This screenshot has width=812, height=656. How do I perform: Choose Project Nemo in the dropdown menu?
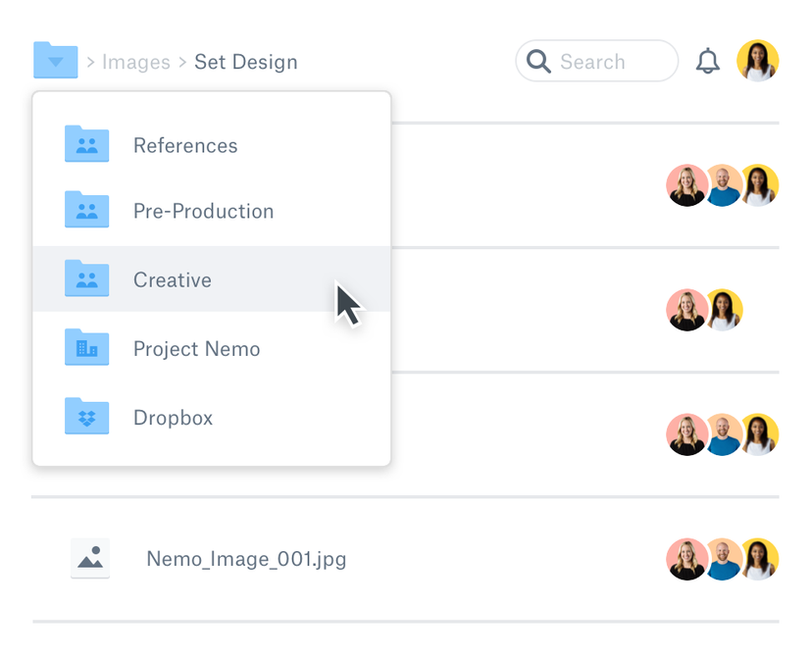[x=196, y=348]
